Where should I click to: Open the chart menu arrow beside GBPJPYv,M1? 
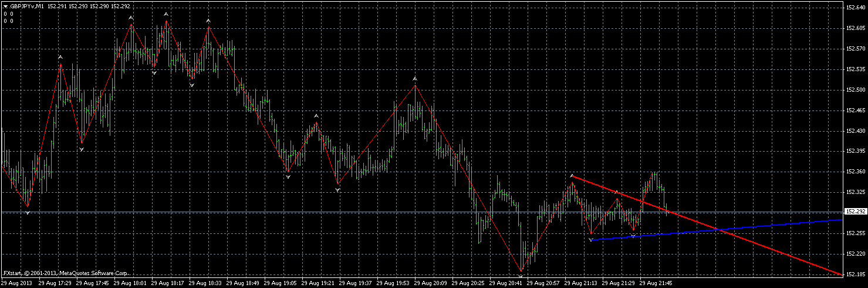(6, 6)
